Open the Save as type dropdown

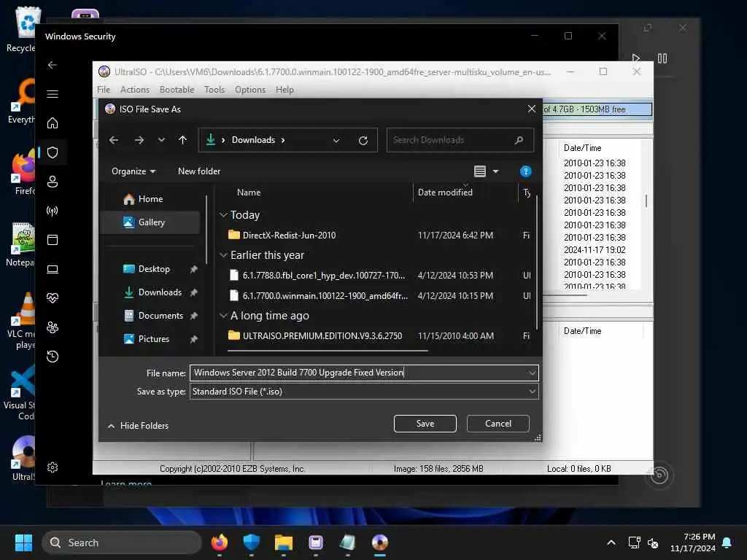(x=364, y=392)
